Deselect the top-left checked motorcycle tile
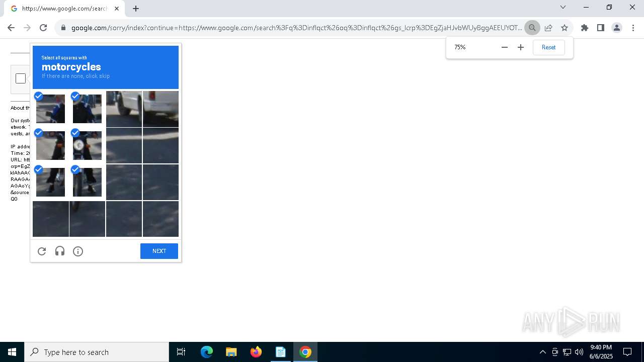The image size is (644, 362). [50, 109]
